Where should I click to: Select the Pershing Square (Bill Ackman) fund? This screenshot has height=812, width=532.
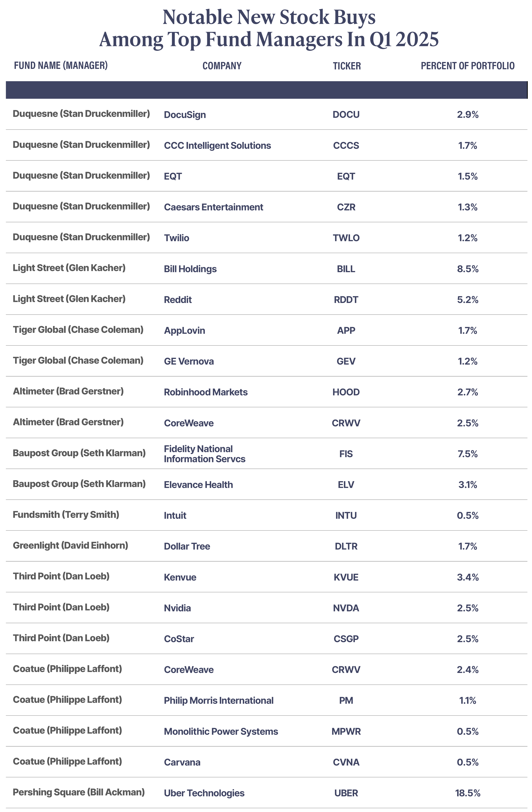point(78,792)
